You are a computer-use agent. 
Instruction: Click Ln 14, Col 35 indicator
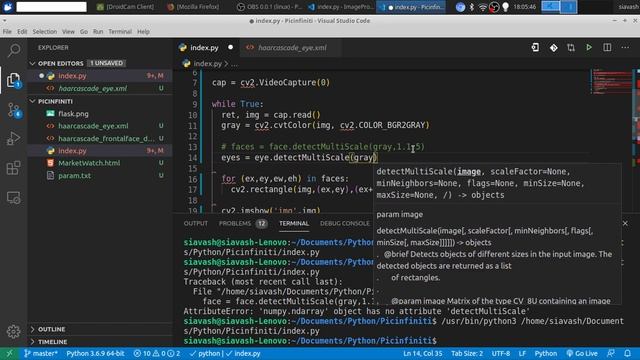422,353
